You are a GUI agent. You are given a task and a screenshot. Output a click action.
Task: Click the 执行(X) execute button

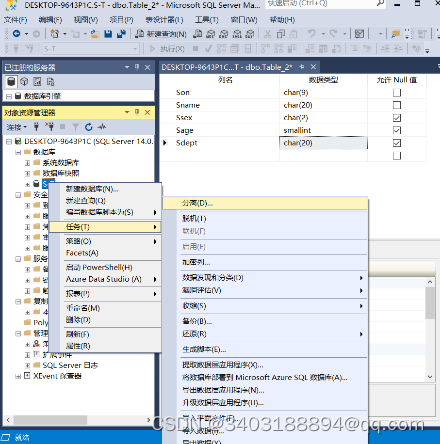(167, 49)
